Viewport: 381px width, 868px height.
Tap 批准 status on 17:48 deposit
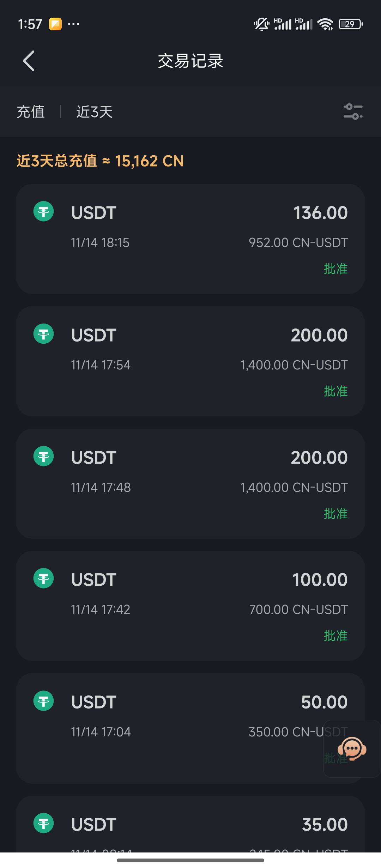(335, 514)
